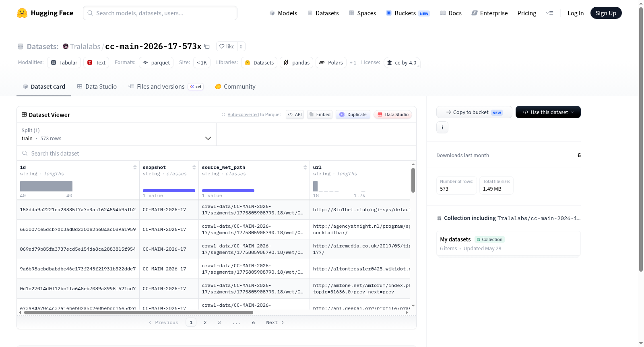Click cell 069ed79b85fa3737ecd5e154da8ca2883815f954
Viewport: 644px width, 347px height.
click(x=78, y=249)
